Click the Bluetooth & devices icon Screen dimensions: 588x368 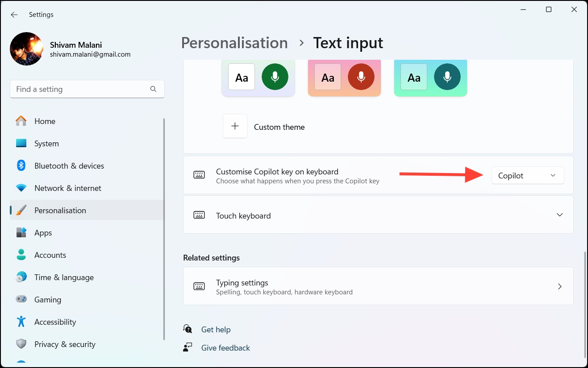tap(21, 165)
